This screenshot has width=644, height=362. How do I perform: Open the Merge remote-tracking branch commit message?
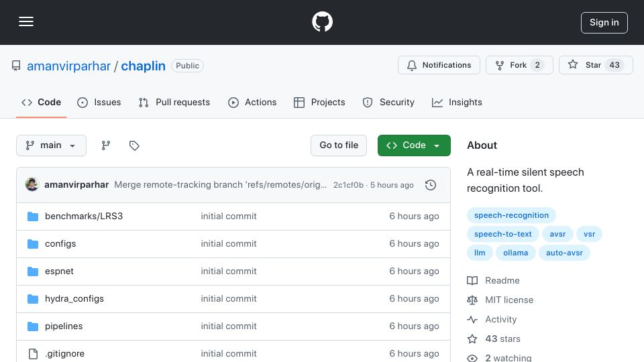point(221,185)
